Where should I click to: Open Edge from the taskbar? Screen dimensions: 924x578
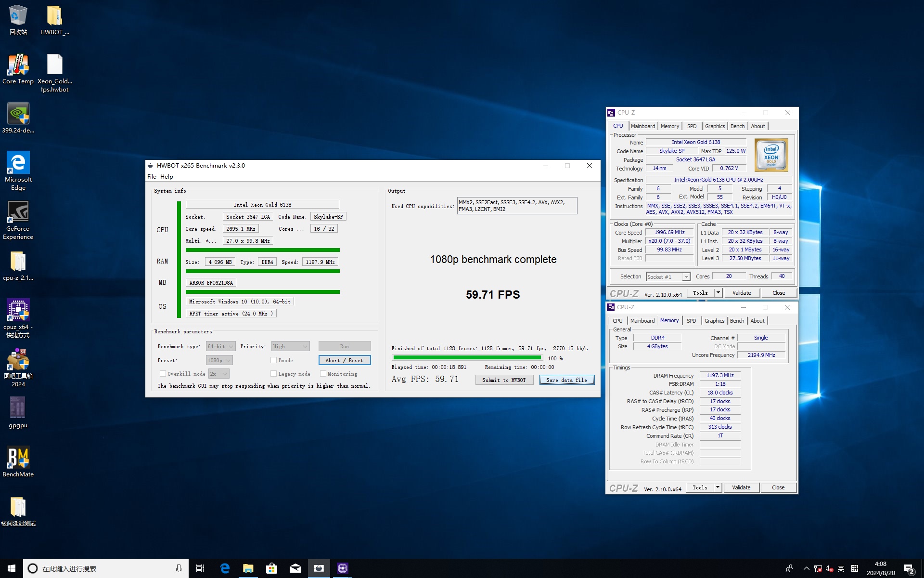click(225, 568)
